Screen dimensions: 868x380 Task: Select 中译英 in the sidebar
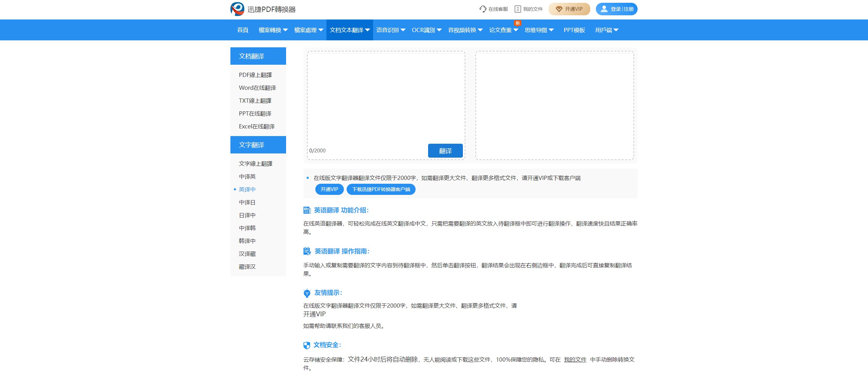point(247,177)
